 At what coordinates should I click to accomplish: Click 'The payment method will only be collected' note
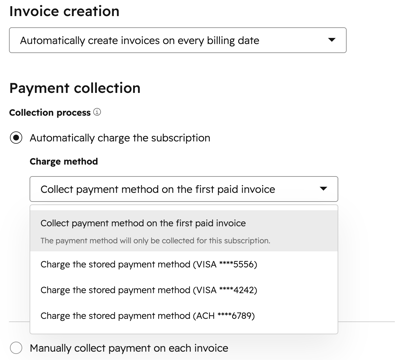point(155,241)
